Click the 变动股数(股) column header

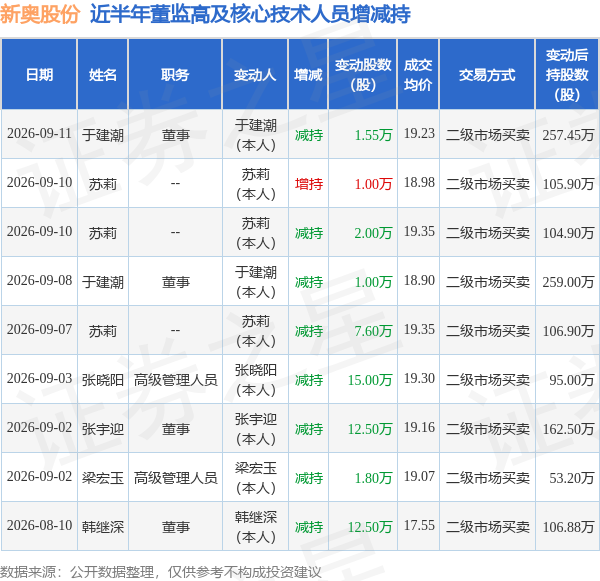(x=363, y=75)
